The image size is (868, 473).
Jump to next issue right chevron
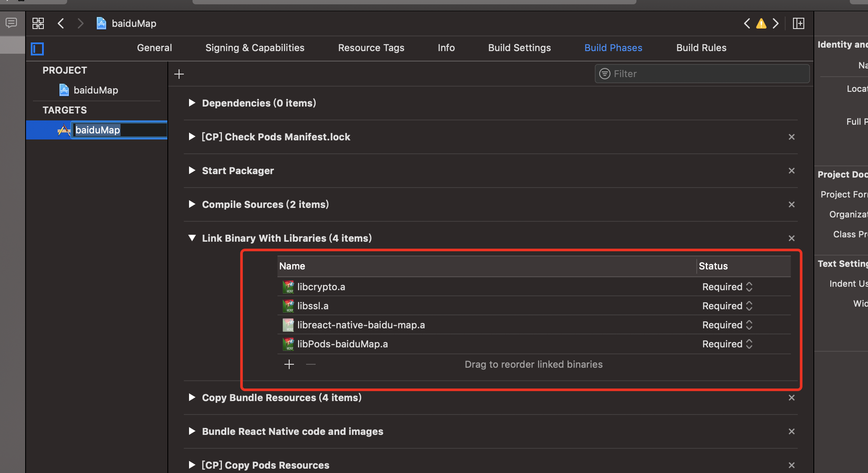[776, 23]
